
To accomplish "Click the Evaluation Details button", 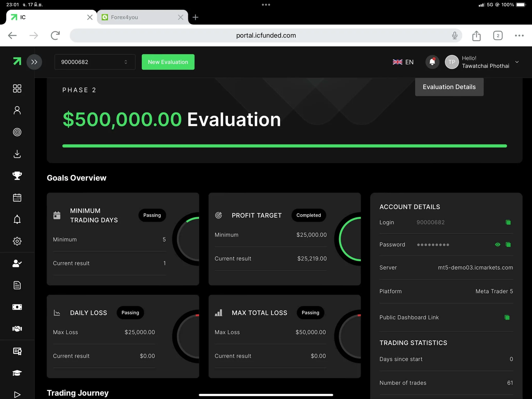I will [x=449, y=87].
